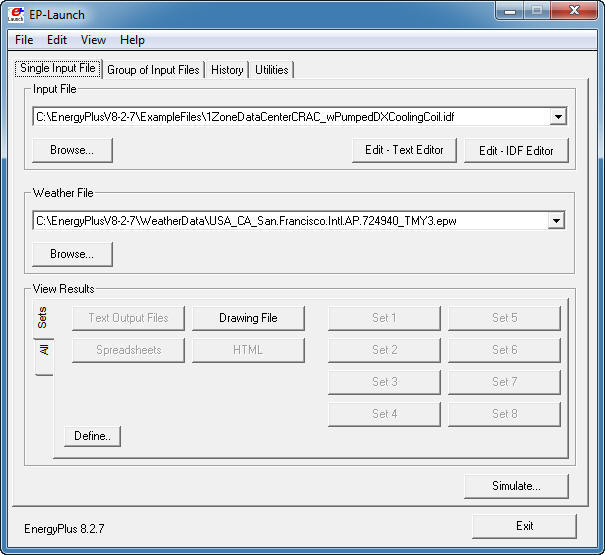Switch to the History tab
This screenshot has height=555, width=605.
point(227,70)
